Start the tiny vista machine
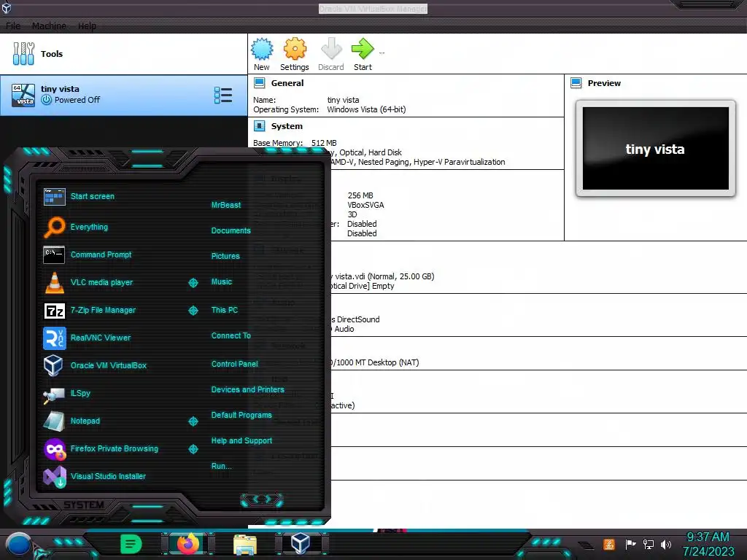 click(x=363, y=54)
